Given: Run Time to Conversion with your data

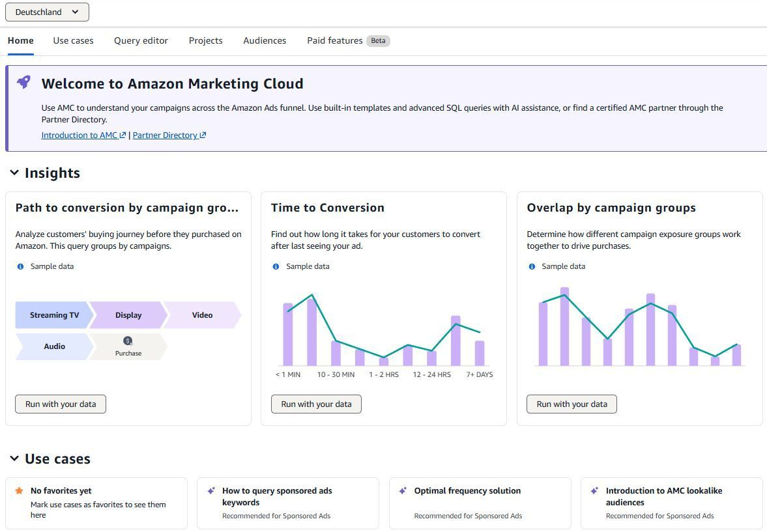Looking at the screenshot, I should pyautogui.click(x=316, y=404).
